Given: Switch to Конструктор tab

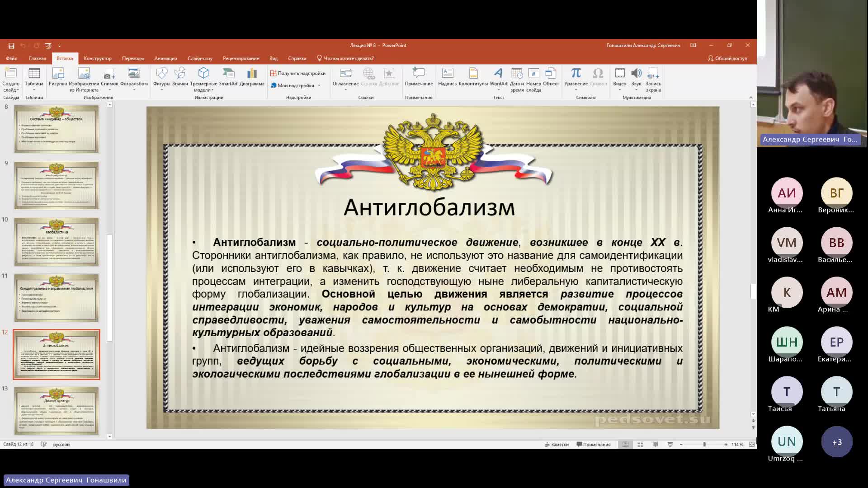Looking at the screenshot, I should pyautogui.click(x=98, y=58).
